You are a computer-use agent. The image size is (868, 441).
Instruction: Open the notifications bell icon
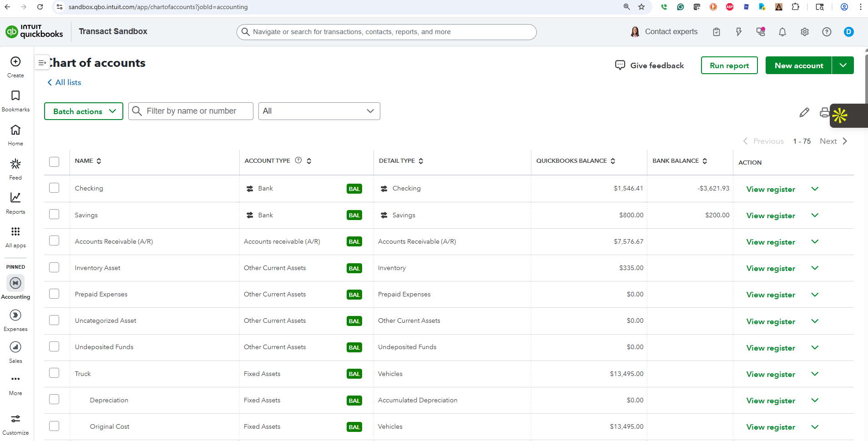[x=782, y=32]
